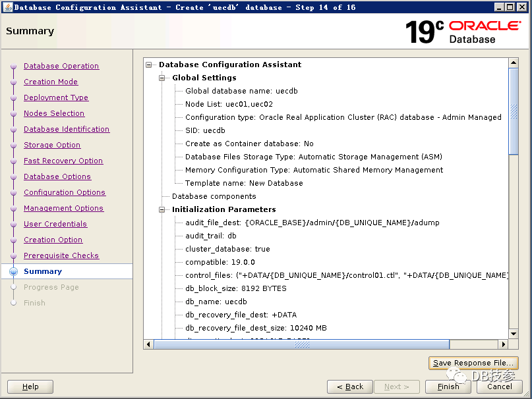Collapse the Database Configuration Assistant tree node
The image size is (532, 399).
point(150,65)
